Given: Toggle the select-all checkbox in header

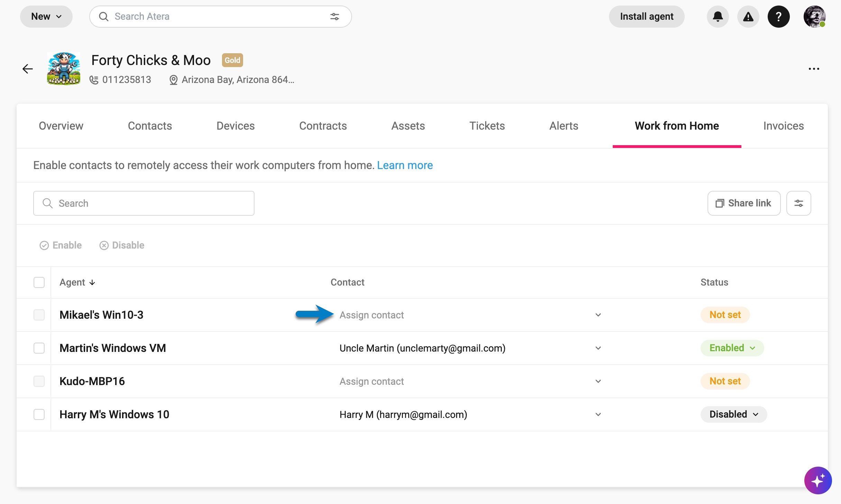Looking at the screenshot, I should click(x=39, y=282).
